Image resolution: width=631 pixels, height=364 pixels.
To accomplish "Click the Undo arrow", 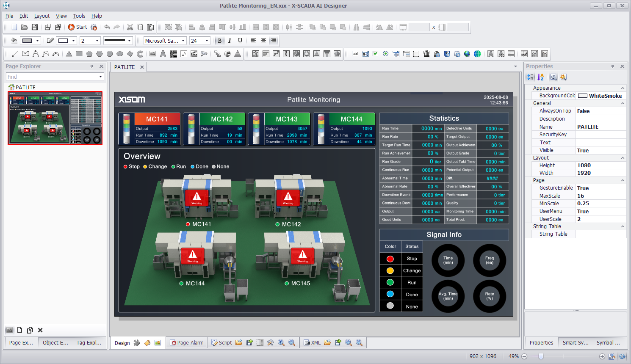I will pyautogui.click(x=107, y=27).
